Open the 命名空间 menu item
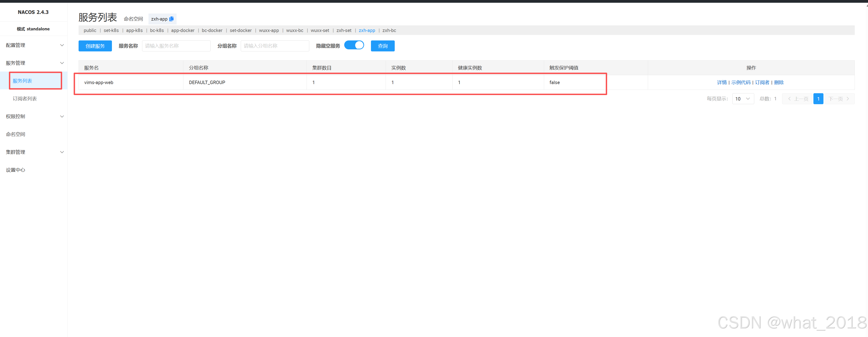The height and width of the screenshot is (337, 868). [16, 134]
